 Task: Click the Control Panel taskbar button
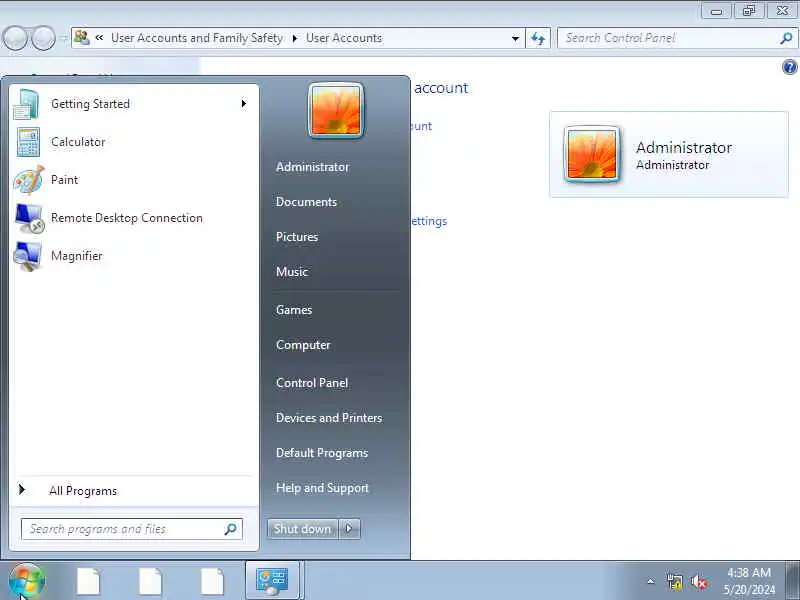click(273, 581)
